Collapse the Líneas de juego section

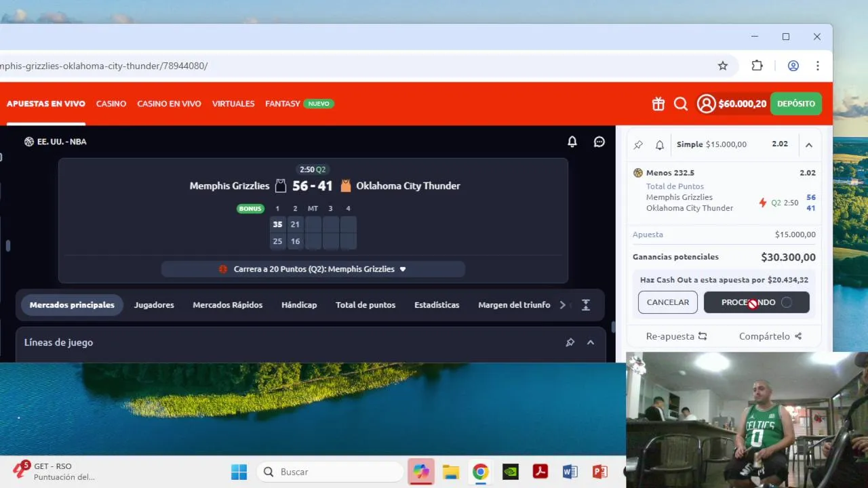(591, 342)
